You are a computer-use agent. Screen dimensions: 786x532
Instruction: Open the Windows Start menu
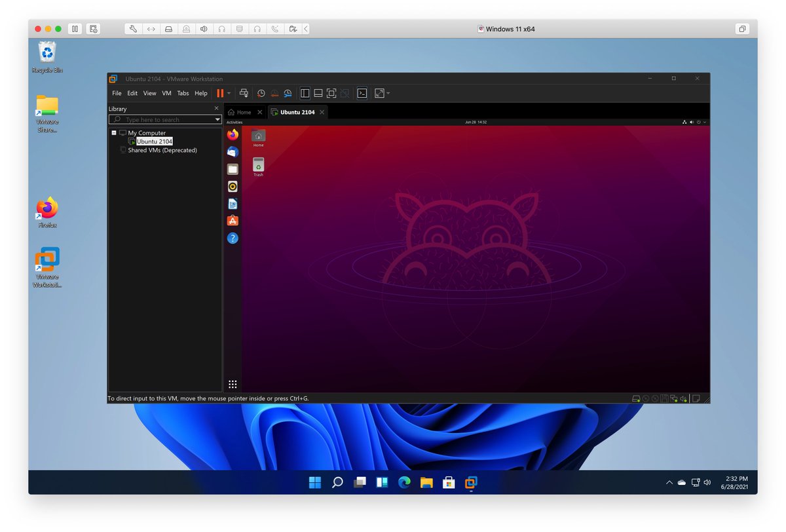[315, 483]
